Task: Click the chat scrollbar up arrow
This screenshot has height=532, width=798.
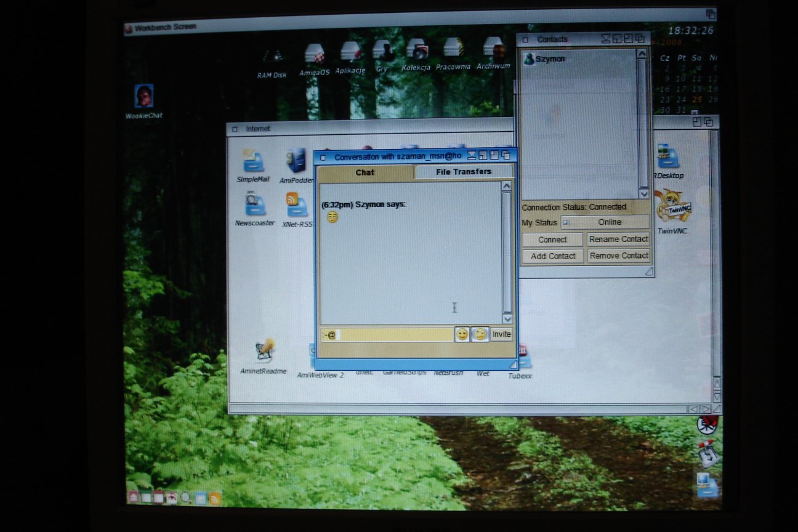Action: [507, 186]
